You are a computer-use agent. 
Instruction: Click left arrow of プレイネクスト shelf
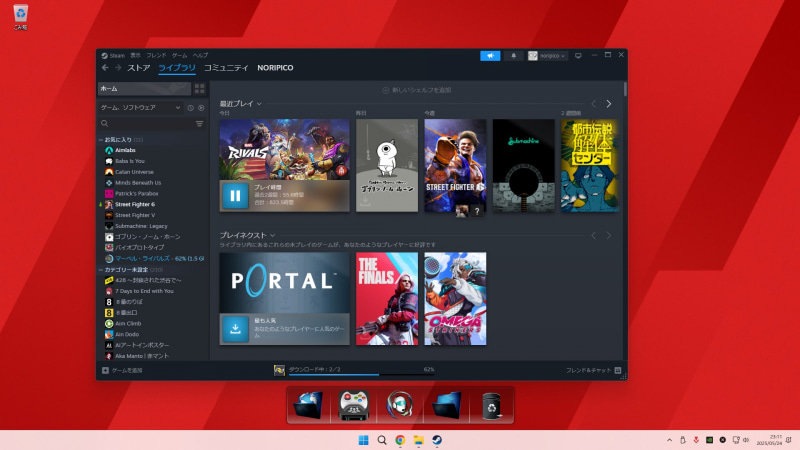tap(593, 235)
